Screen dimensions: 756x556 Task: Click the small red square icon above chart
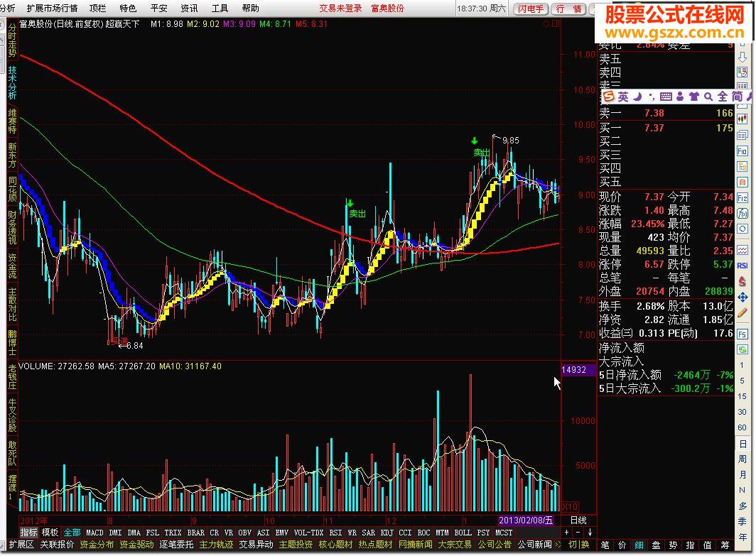(x=556, y=23)
